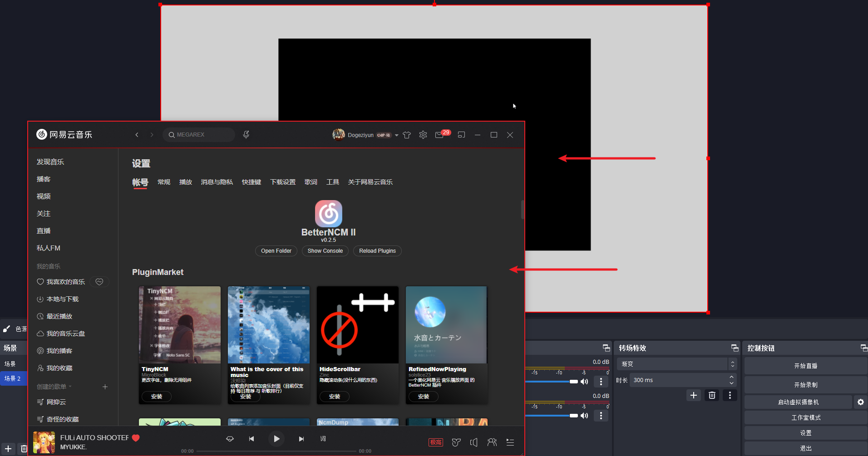Switch to the 常规 settings tab
This screenshot has width=868, height=456.
(164, 182)
